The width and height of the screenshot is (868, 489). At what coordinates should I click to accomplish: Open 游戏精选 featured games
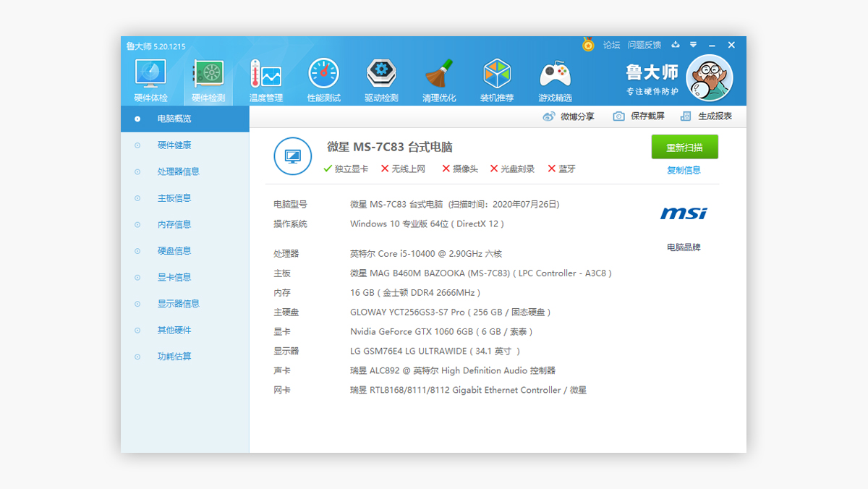[x=555, y=80]
